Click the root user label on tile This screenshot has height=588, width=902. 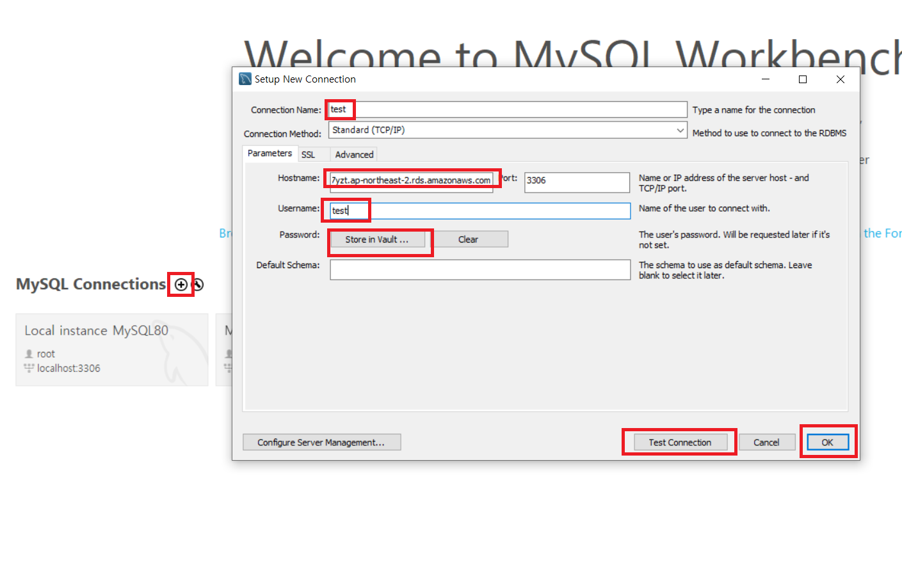click(x=46, y=354)
